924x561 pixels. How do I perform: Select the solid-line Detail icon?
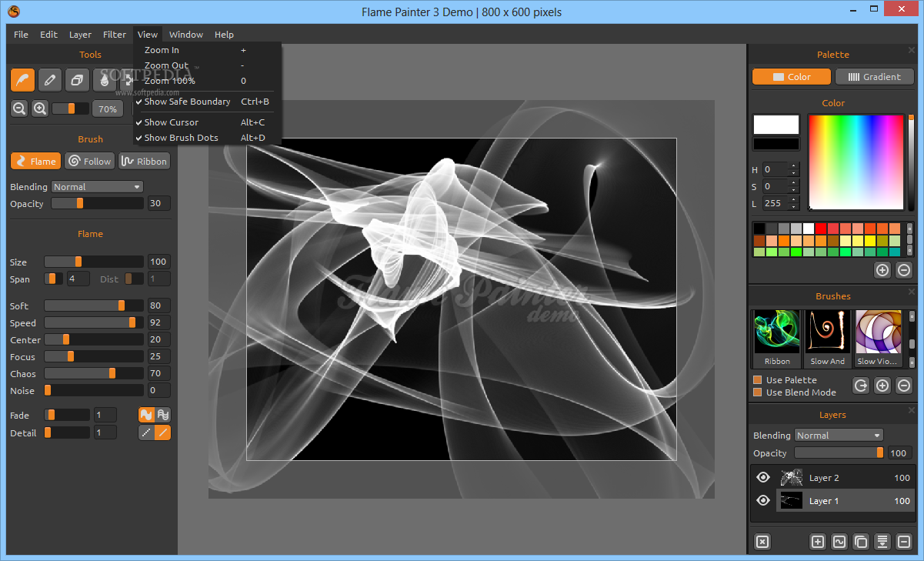[x=162, y=432]
